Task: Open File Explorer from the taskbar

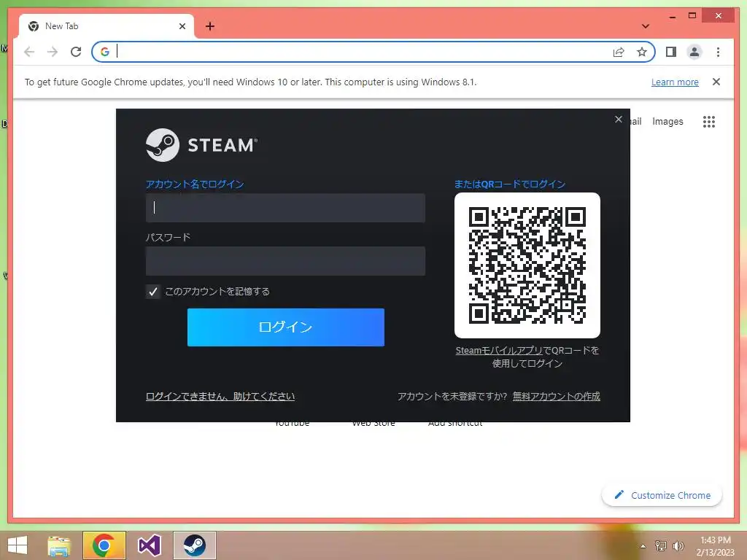Action: pos(59,545)
